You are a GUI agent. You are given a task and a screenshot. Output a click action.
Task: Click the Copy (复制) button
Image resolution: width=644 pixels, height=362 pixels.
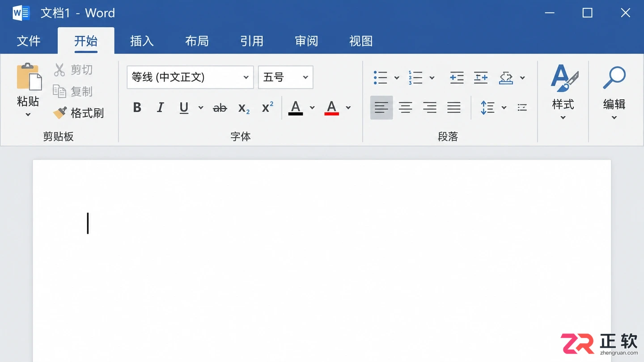pos(73,91)
